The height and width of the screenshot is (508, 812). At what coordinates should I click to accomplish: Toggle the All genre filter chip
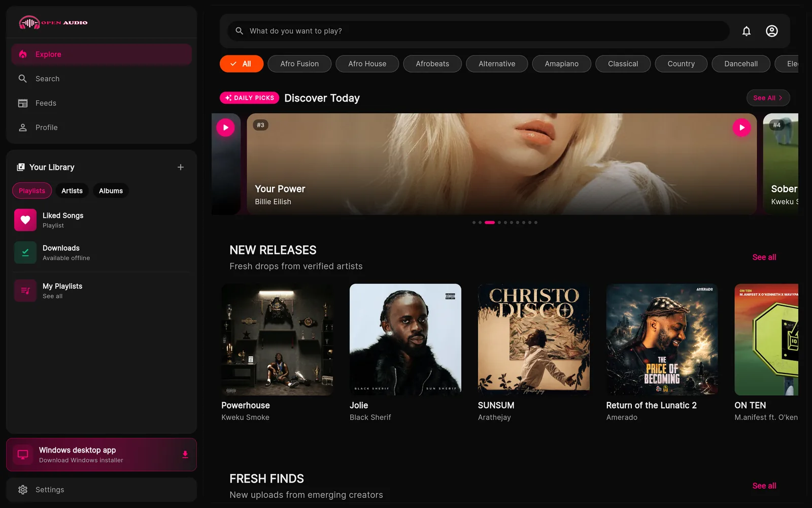click(242, 64)
